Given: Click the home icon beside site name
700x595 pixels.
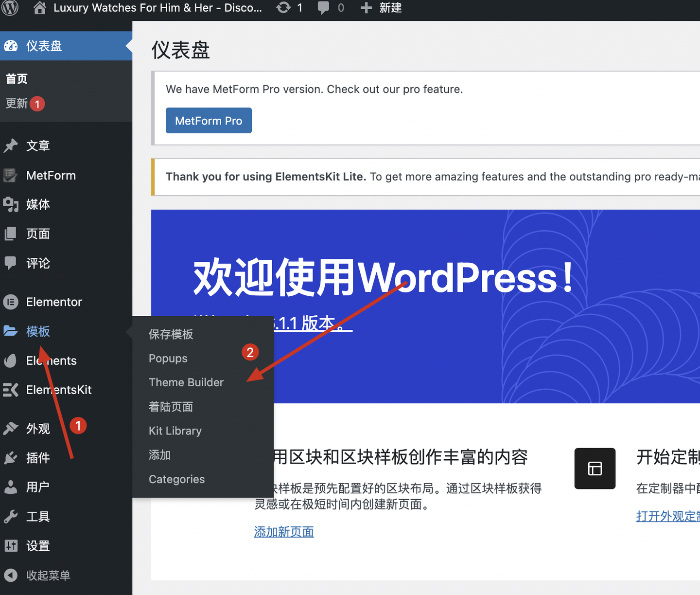Looking at the screenshot, I should [40, 7].
